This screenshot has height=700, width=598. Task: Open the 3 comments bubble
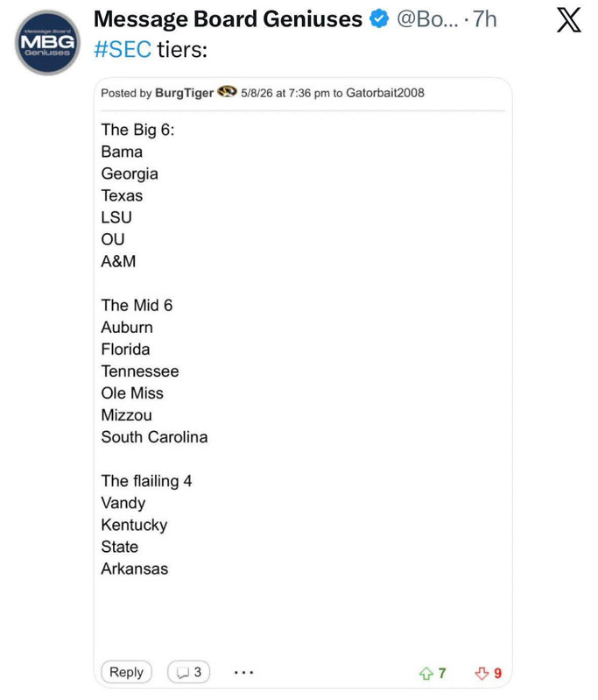[x=189, y=672]
